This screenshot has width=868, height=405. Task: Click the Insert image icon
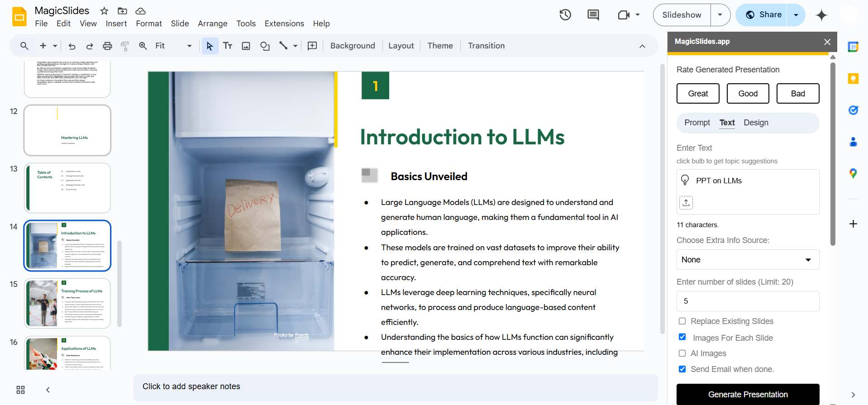coord(246,46)
